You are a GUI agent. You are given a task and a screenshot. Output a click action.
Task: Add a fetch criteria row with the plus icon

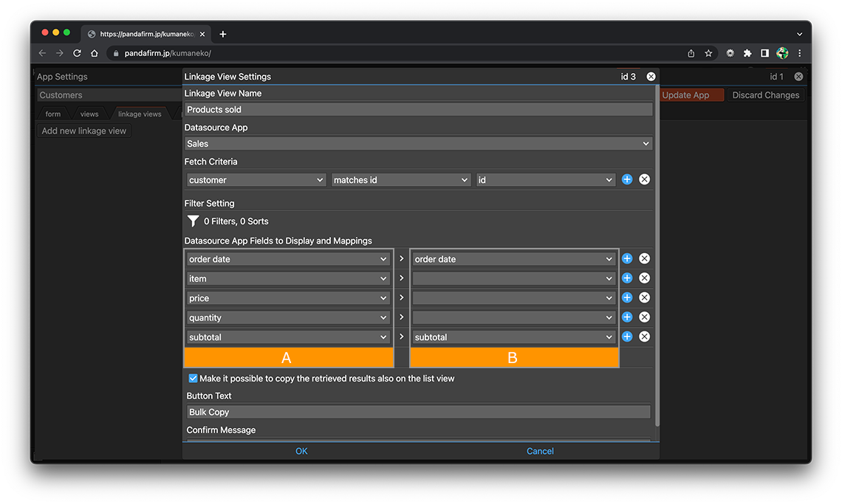click(x=627, y=179)
